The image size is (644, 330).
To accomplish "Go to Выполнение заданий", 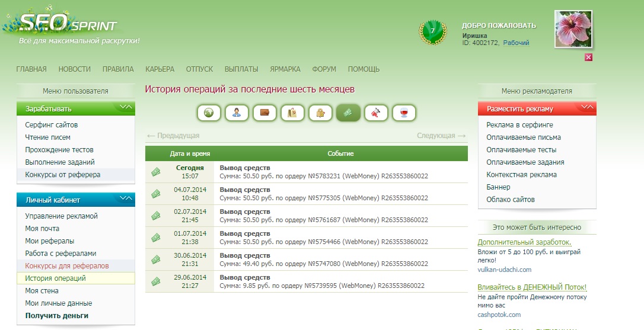I will [60, 162].
